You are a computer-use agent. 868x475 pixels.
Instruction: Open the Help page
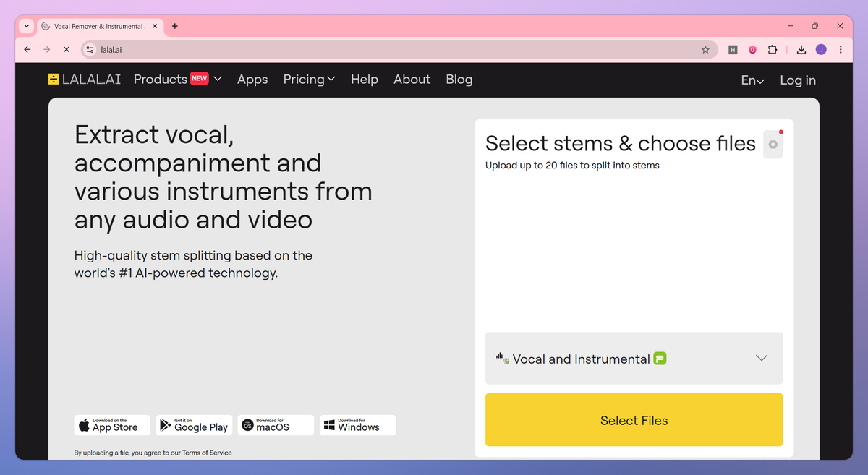tap(365, 80)
